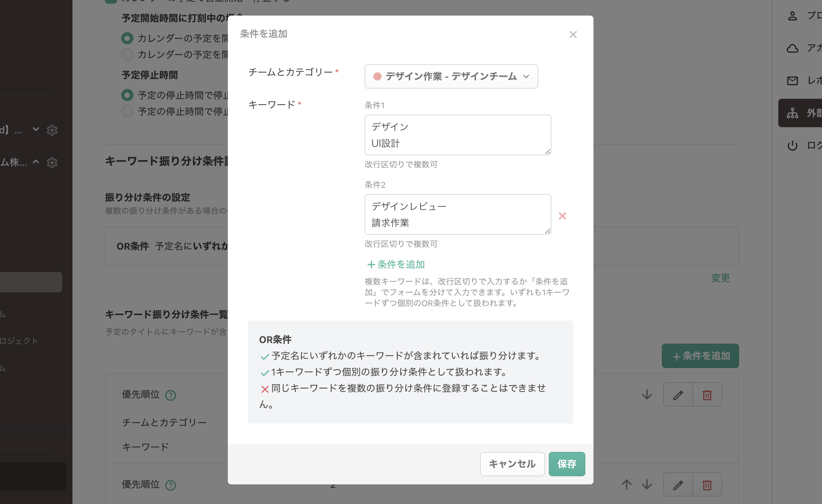The height and width of the screenshot is (504, 822).
Task: Move the bottom rule up with the arrow icon
Action: pyautogui.click(x=627, y=484)
